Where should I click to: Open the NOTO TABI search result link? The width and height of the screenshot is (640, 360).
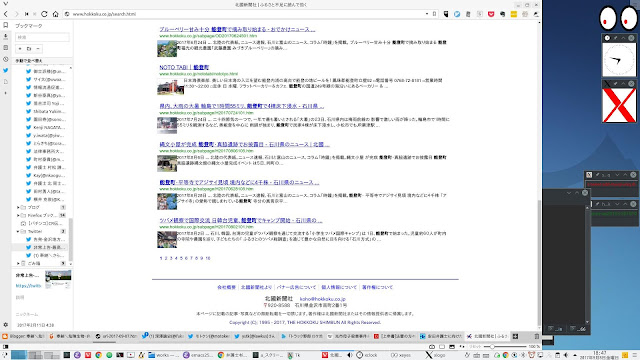pos(184,67)
